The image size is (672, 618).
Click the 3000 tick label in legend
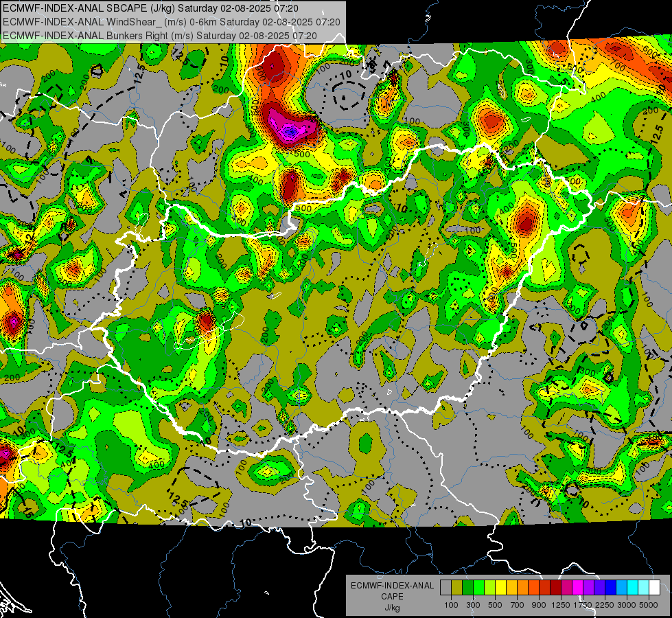click(x=627, y=605)
